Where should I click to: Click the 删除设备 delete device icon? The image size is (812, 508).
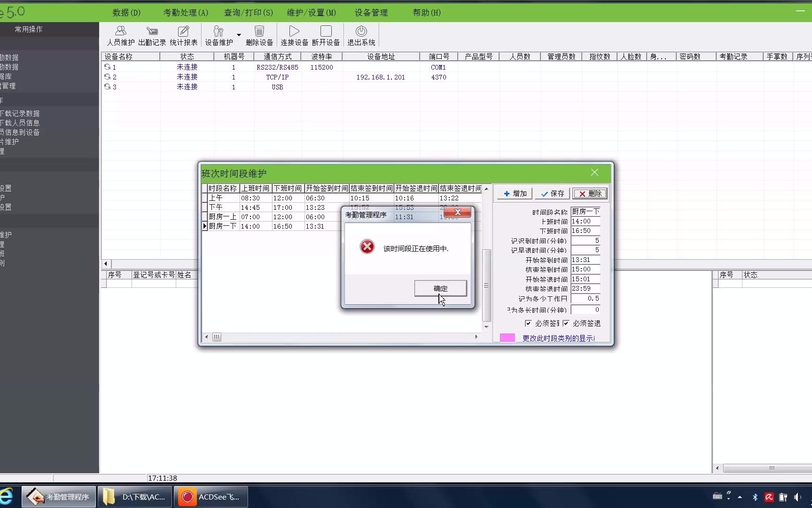pos(259,36)
